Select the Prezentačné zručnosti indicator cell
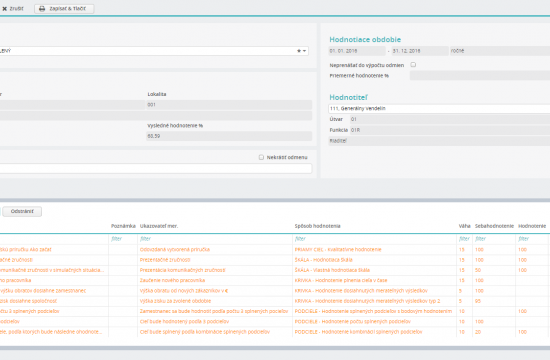The width and height of the screenshot is (550, 360). (x=215, y=260)
